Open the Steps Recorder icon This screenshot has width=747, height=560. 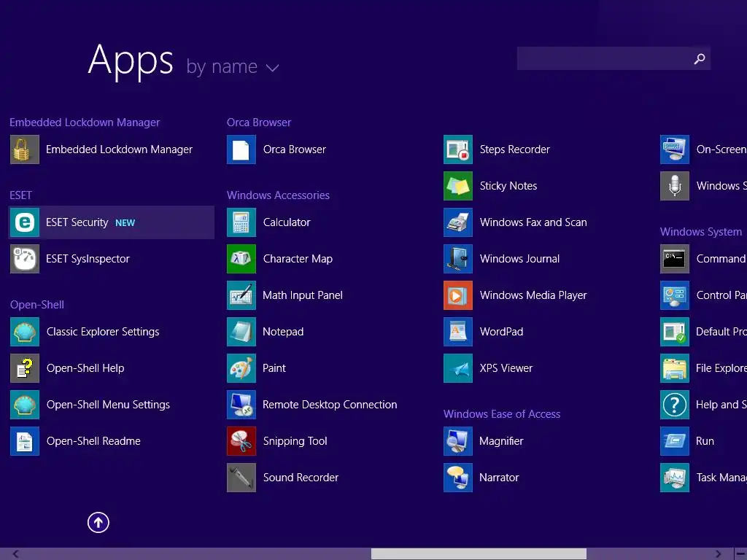pos(458,149)
